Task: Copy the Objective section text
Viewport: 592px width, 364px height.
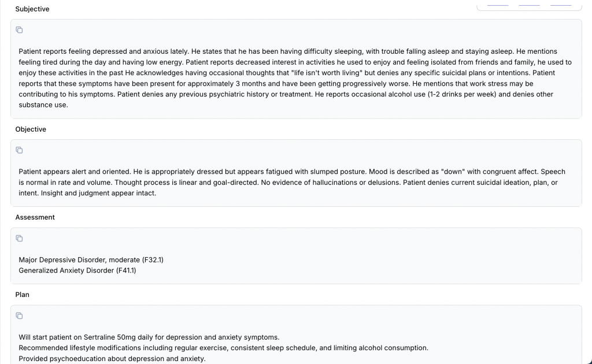Action: pos(19,150)
